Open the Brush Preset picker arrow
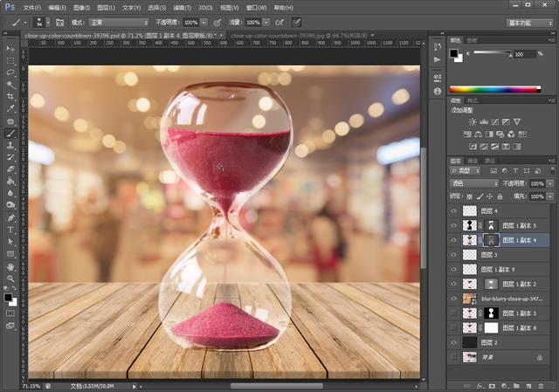Image resolution: width=559 pixels, height=392 pixels. [48, 23]
